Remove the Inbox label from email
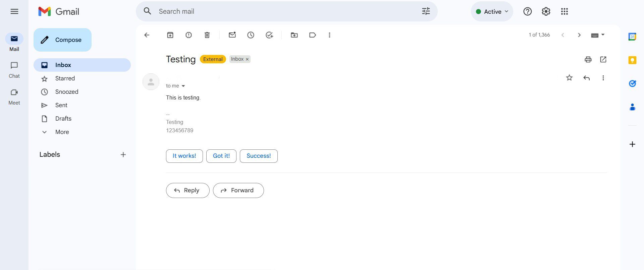644x270 pixels. pos(247,59)
